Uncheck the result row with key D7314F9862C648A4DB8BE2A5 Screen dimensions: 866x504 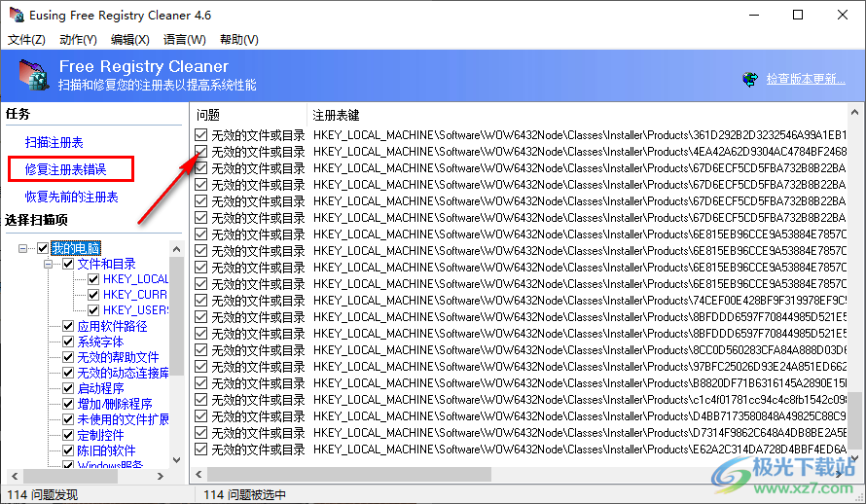[x=201, y=433]
